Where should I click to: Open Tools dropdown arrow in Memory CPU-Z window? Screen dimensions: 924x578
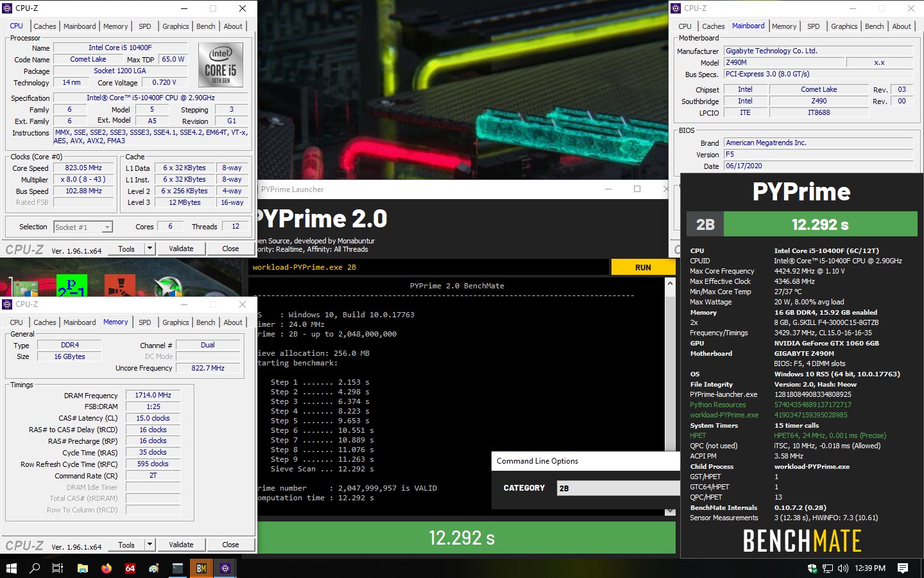click(150, 545)
